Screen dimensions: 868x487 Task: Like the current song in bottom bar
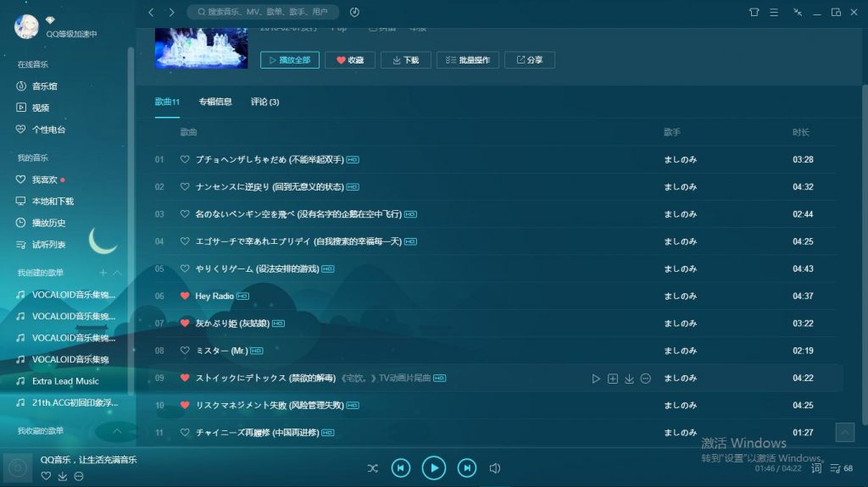tap(46, 476)
